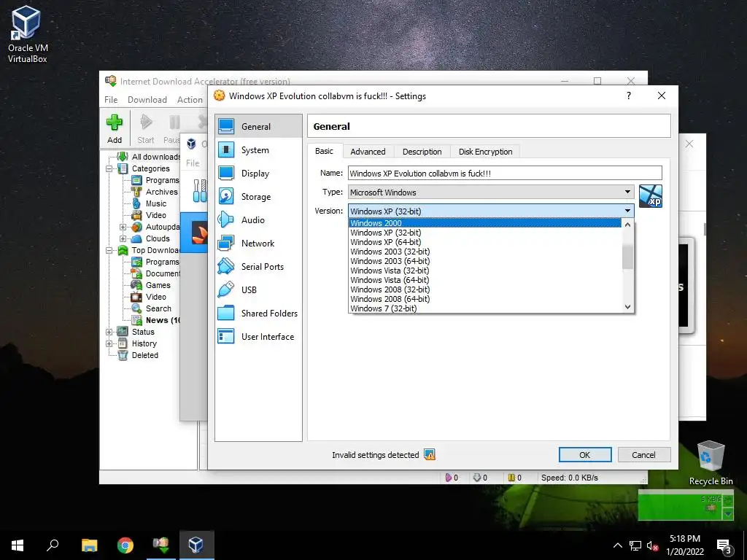Open the Oracle VM VirtualBox desktop shortcut
The image size is (747, 560).
[28, 34]
